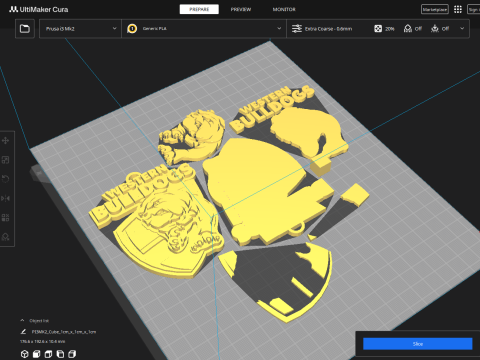Viewport: 480px width, 360px height.
Task: Switch to the PREVIEW tab
Action: click(x=241, y=9)
